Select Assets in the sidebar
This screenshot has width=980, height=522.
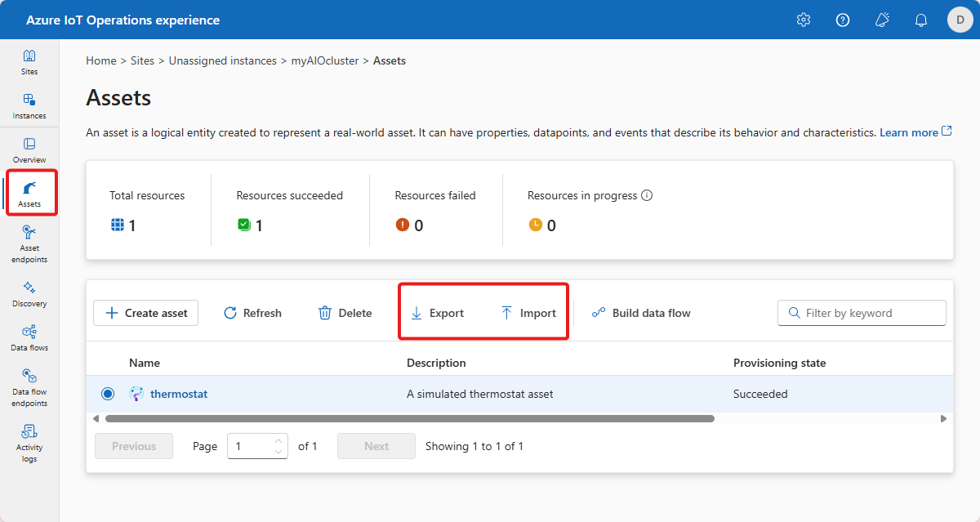29,194
